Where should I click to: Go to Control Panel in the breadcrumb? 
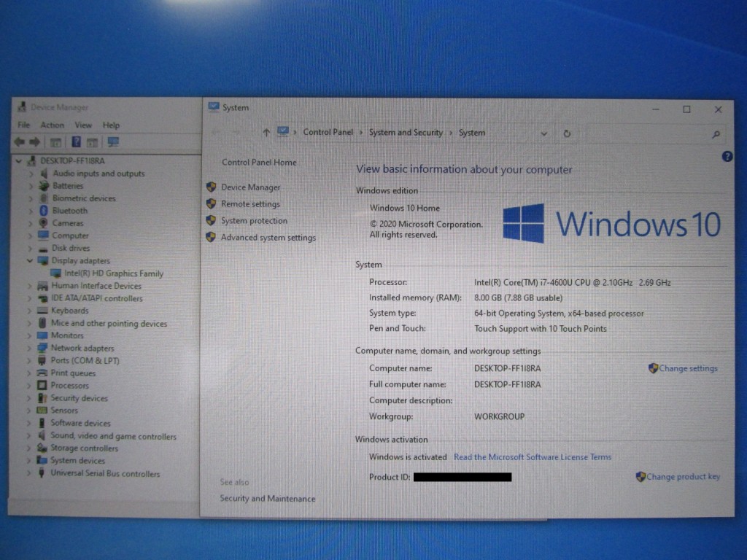[328, 132]
